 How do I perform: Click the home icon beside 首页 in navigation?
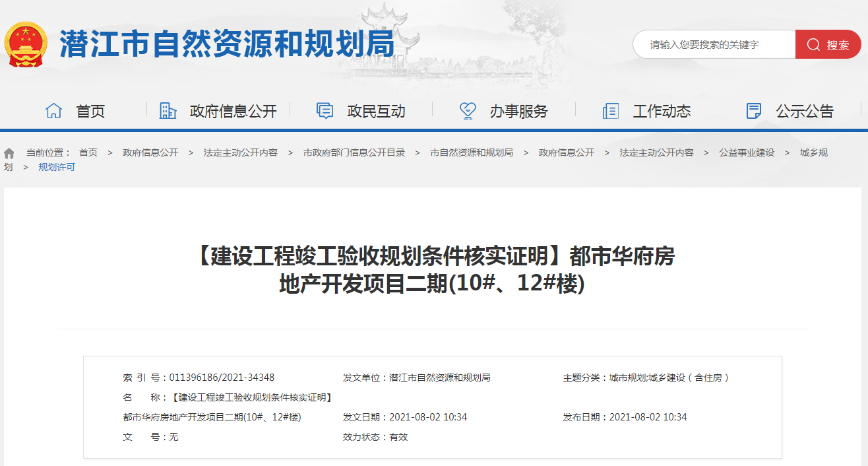click(x=53, y=111)
